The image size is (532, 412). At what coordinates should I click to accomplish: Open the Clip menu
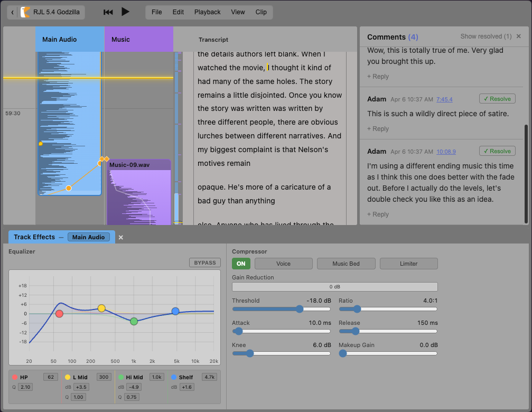(261, 12)
